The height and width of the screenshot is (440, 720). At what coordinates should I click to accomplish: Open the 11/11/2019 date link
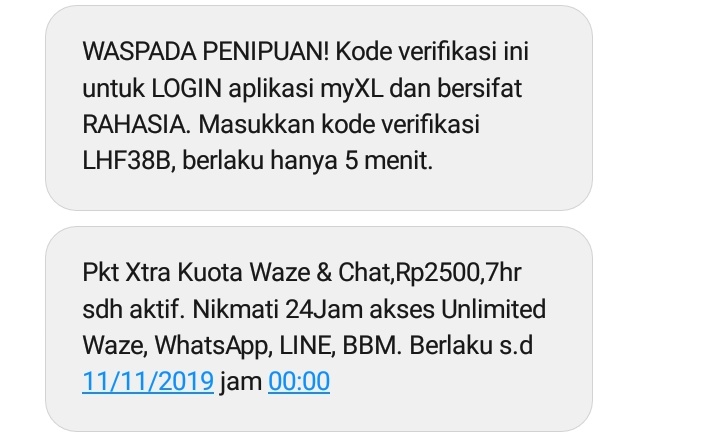(148, 381)
